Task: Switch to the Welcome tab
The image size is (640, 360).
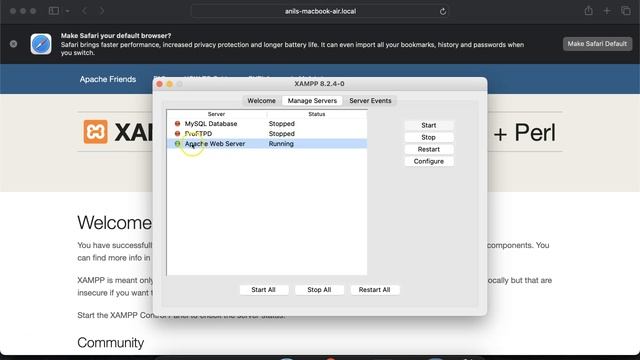Action: tap(261, 100)
